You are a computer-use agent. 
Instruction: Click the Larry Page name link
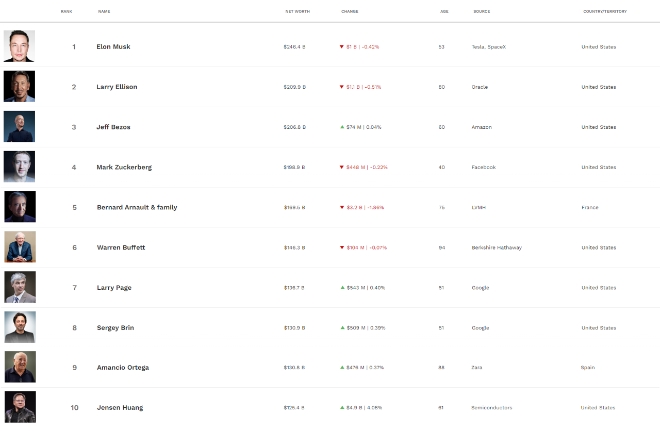114,287
